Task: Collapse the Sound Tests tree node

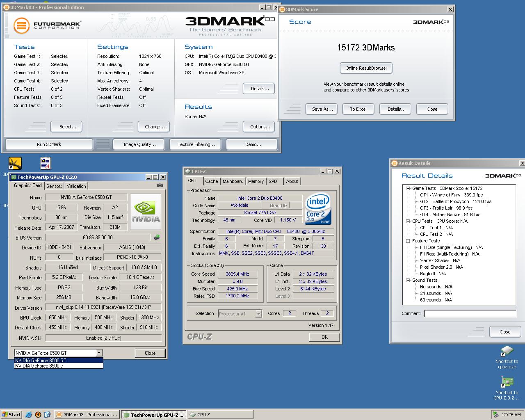Action: point(408,280)
